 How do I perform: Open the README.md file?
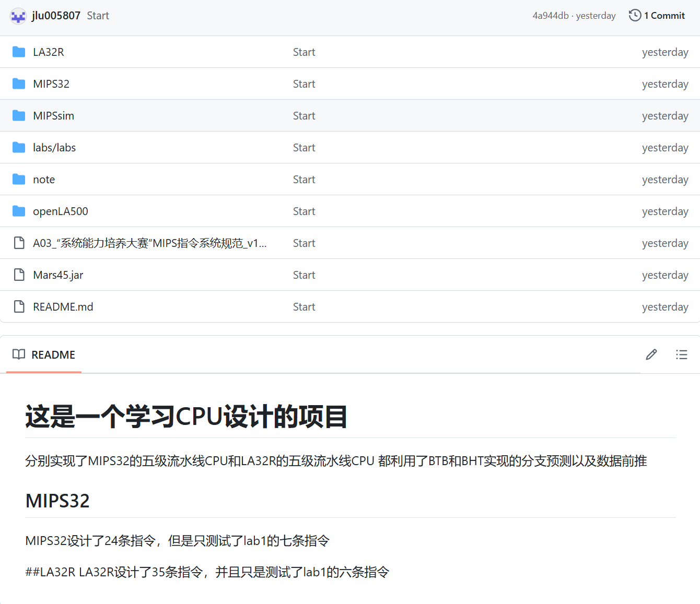(x=63, y=307)
